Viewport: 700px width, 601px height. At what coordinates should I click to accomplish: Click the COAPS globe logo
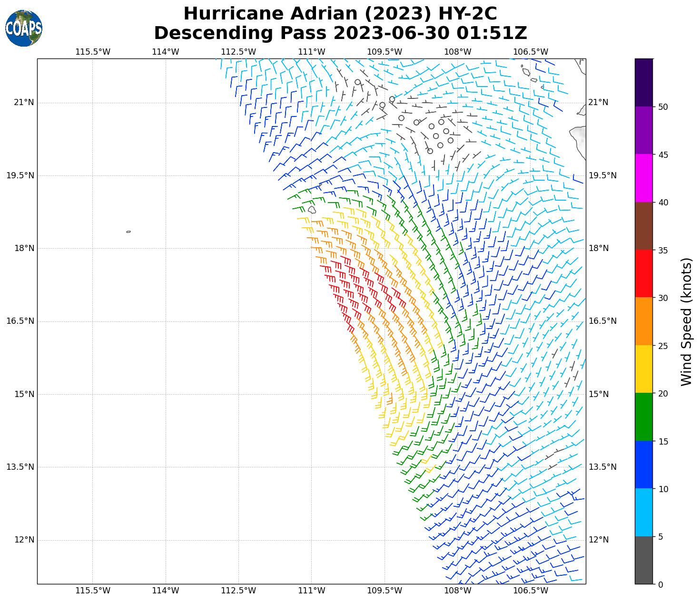(x=24, y=29)
